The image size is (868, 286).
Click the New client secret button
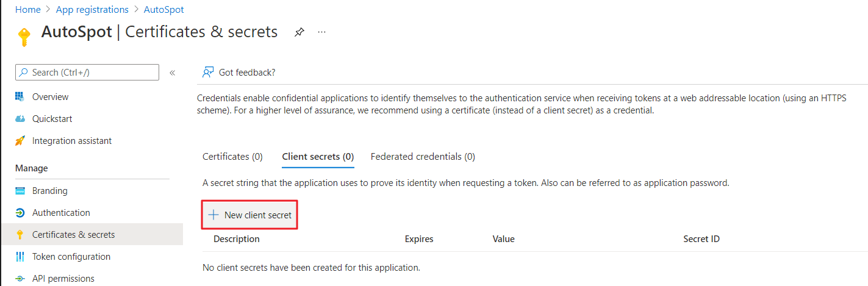tap(250, 215)
